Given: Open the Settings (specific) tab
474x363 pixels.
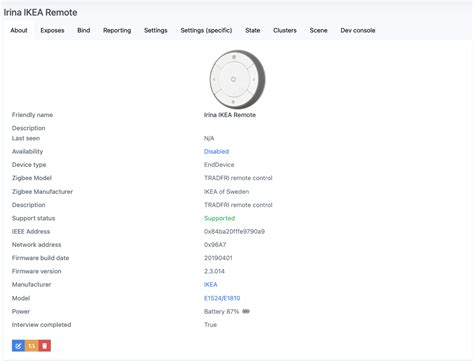Looking at the screenshot, I should [206, 30].
